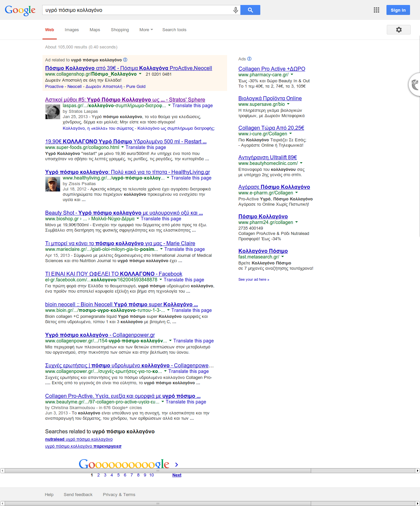Click upper horizontal scrollbar thumb
The width and height of the screenshot is (420, 506).
pos(158,470)
